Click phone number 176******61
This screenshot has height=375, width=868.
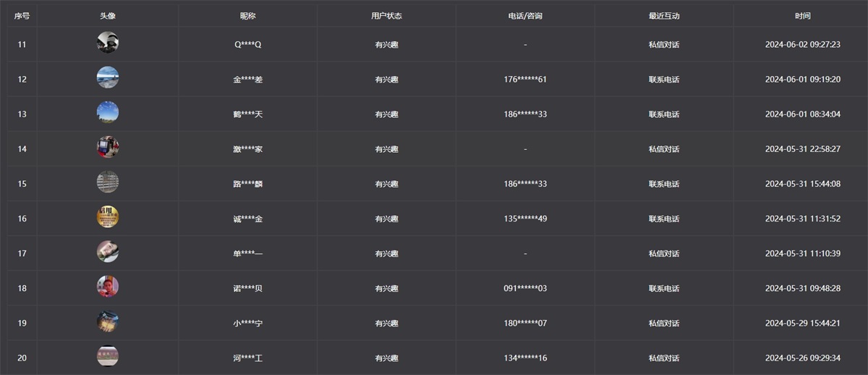525,80
